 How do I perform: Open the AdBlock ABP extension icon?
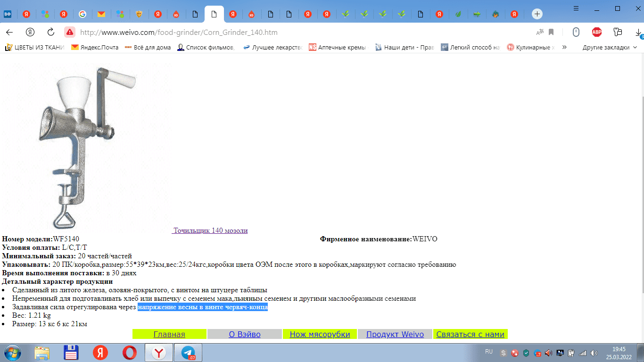pyautogui.click(x=597, y=32)
